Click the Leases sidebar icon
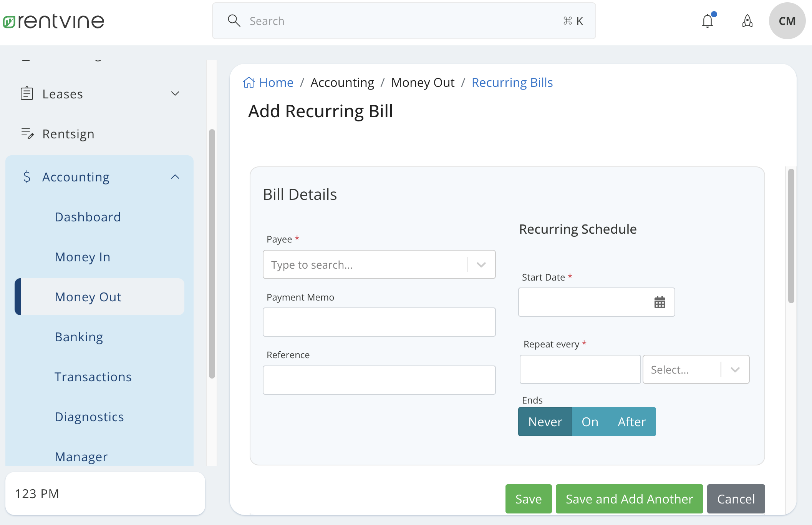This screenshot has height=525, width=812. click(27, 93)
